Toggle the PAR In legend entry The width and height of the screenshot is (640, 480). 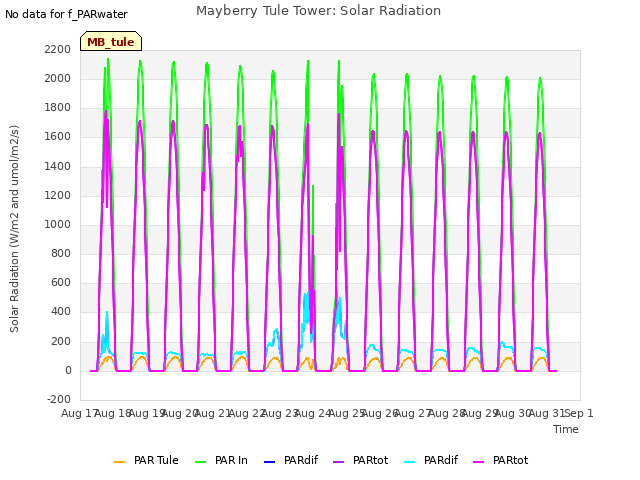[221, 460]
